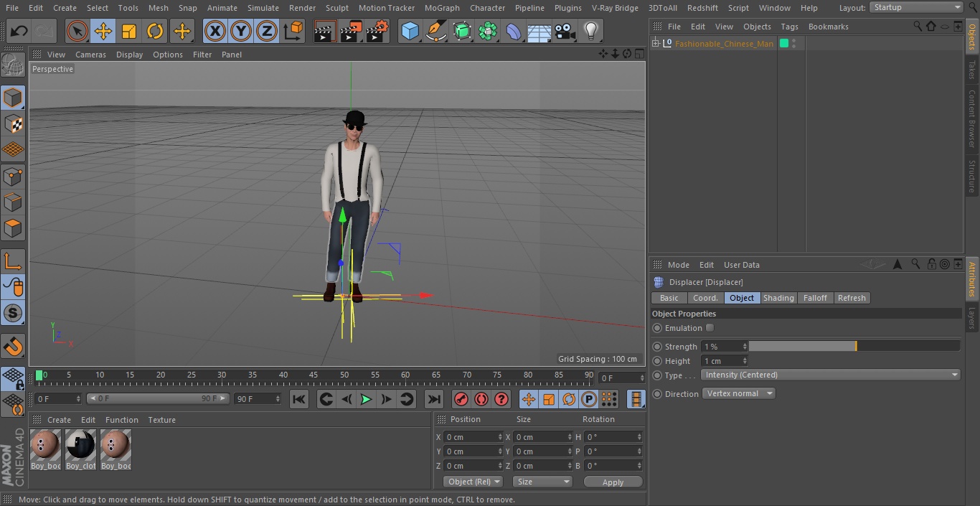Open the Size mode dropdown
Viewport: 980px width, 506px height.
click(542, 482)
